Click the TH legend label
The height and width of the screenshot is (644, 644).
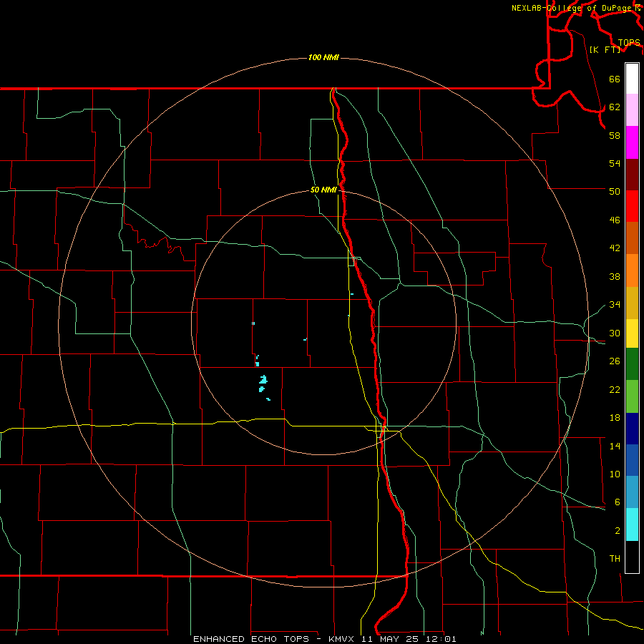615,559
